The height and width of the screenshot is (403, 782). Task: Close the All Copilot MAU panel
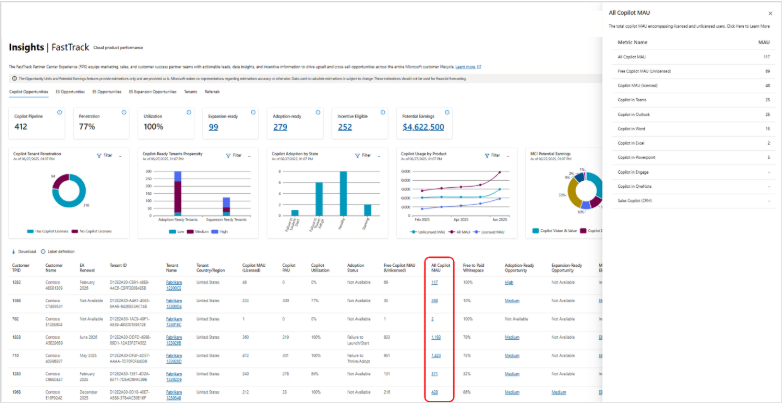click(771, 14)
